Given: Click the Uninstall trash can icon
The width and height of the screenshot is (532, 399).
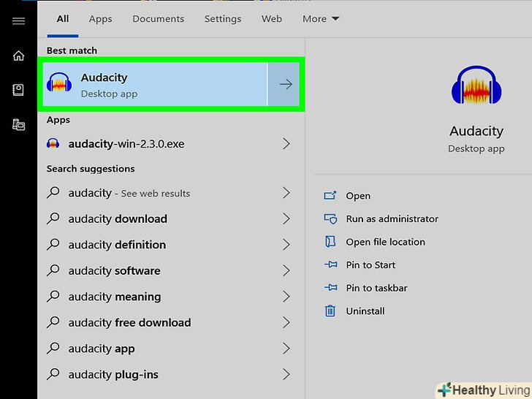Looking at the screenshot, I should point(330,311).
